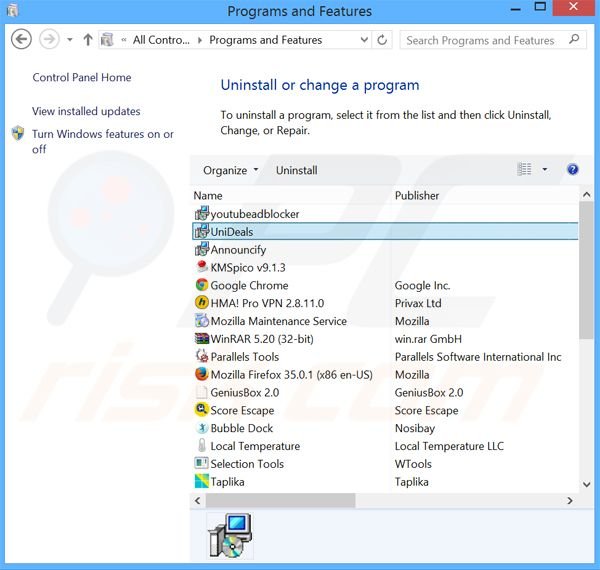Open recent locations dropdown arrow

pos(70,39)
